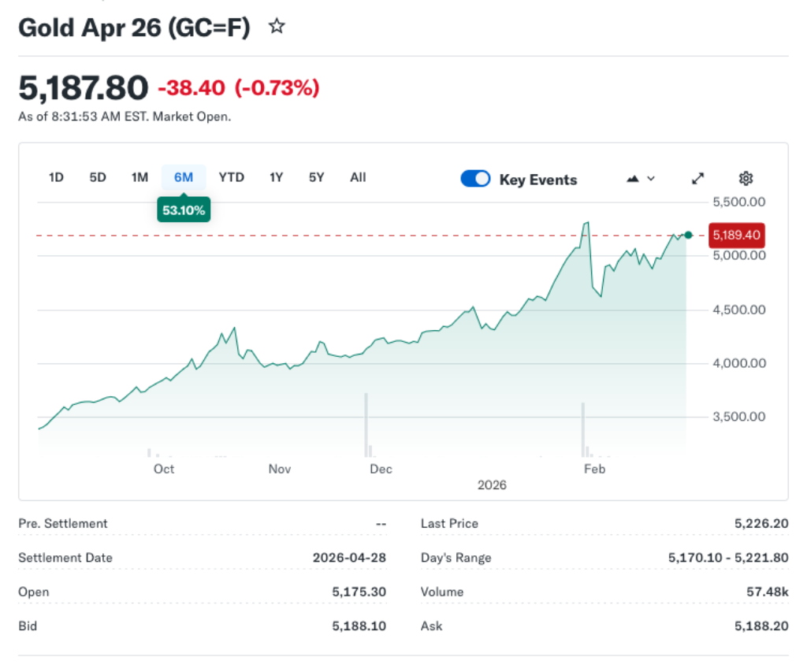
Task: Open the chart type mountain icon
Action: [x=632, y=179]
